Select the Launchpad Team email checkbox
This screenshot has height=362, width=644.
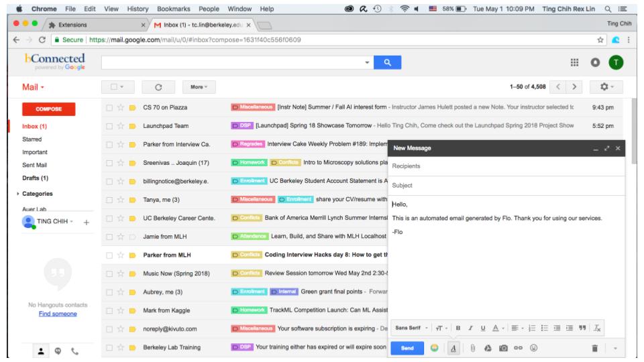(109, 126)
